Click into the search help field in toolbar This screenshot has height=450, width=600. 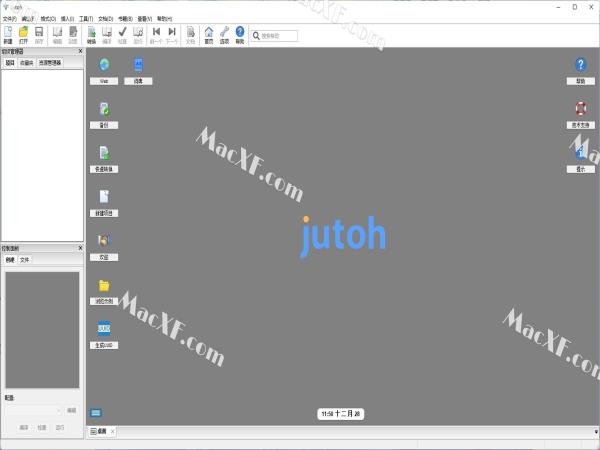[274, 36]
